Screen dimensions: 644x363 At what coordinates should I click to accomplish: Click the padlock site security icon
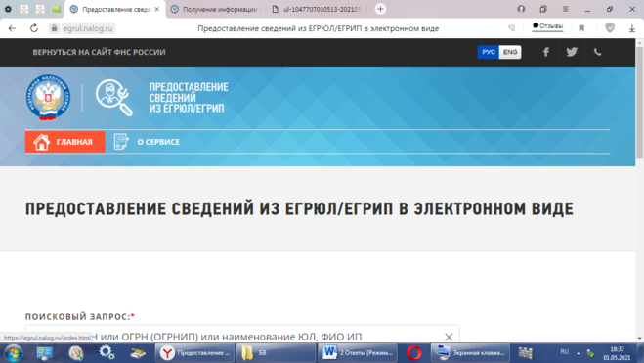(x=54, y=28)
